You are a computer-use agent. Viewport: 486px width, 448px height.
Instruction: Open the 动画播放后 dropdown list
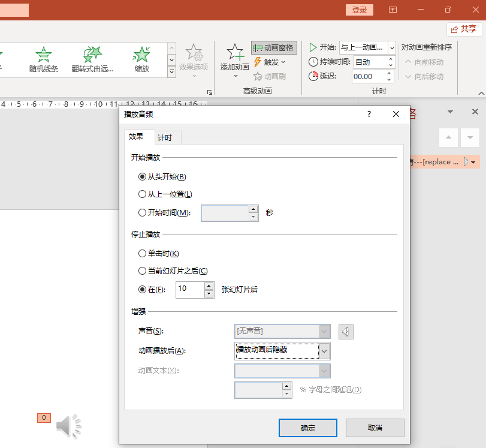pos(324,350)
